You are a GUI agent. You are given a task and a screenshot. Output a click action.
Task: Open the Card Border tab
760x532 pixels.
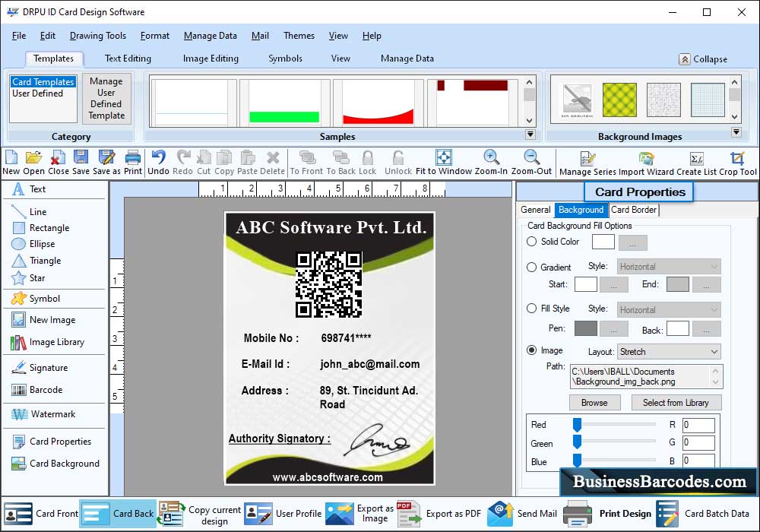pos(634,210)
